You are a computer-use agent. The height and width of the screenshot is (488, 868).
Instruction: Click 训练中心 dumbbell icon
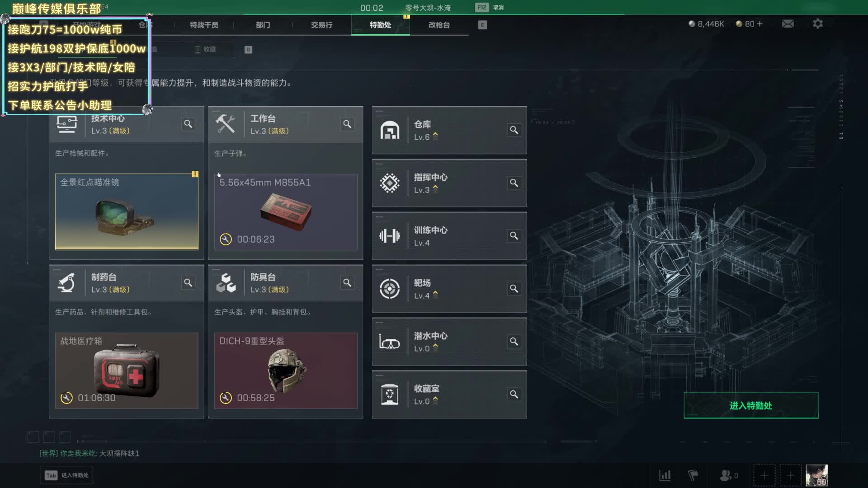click(389, 236)
